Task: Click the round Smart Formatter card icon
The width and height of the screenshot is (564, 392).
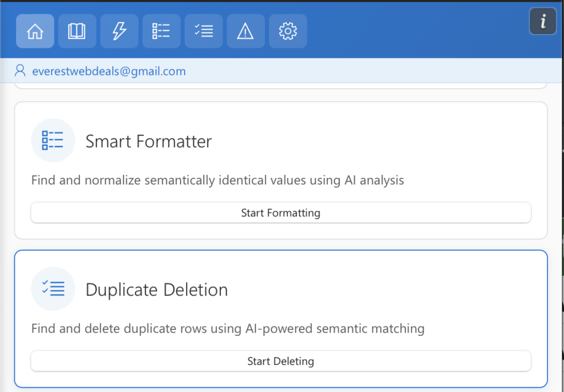Action: pyautogui.click(x=53, y=140)
